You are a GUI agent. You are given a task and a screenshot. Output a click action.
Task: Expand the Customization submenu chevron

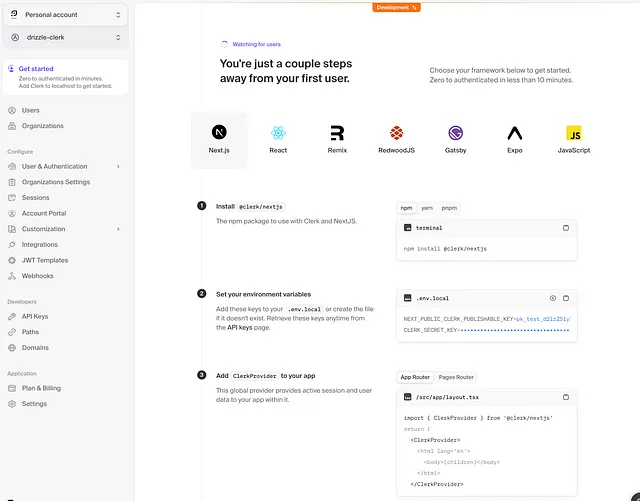[118, 229]
